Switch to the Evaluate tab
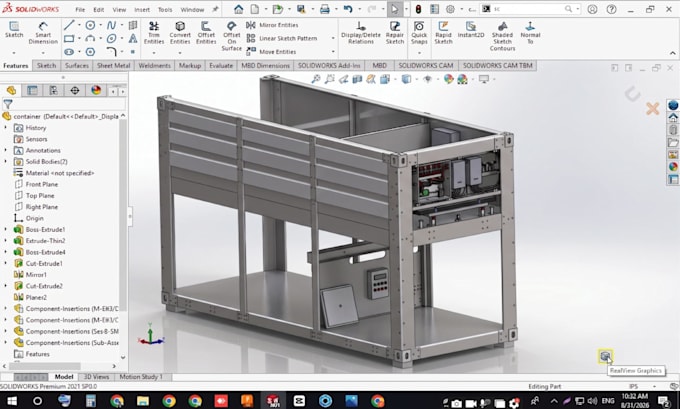The image size is (680, 409). [x=221, y=65]
